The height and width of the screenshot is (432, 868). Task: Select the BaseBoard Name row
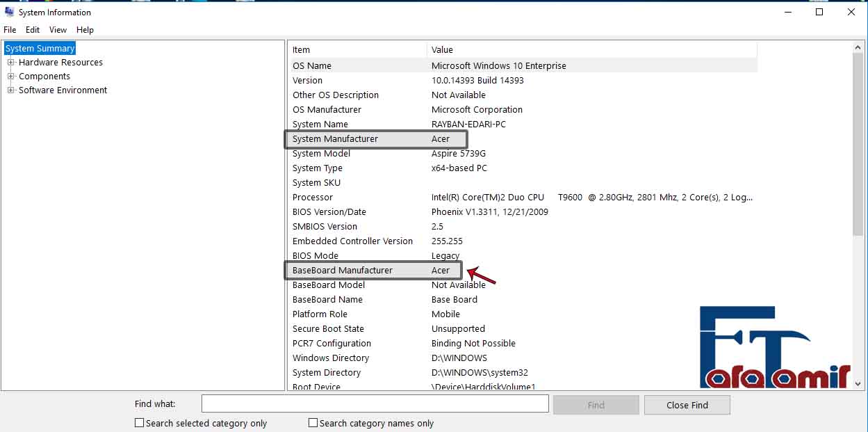point(523,299)
